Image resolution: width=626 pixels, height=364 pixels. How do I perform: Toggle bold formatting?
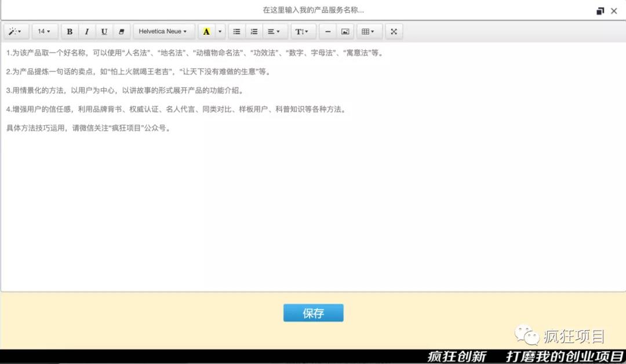point(70,31)
